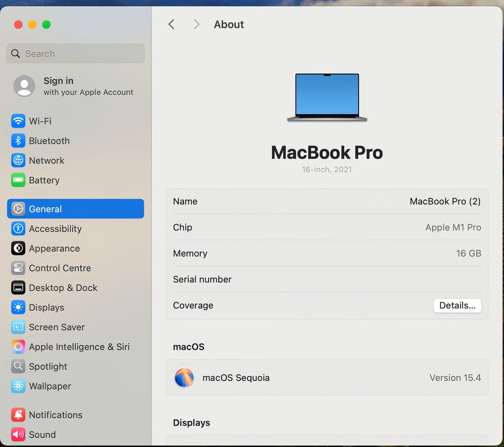Click the search magnifier icon

(15, 54)
